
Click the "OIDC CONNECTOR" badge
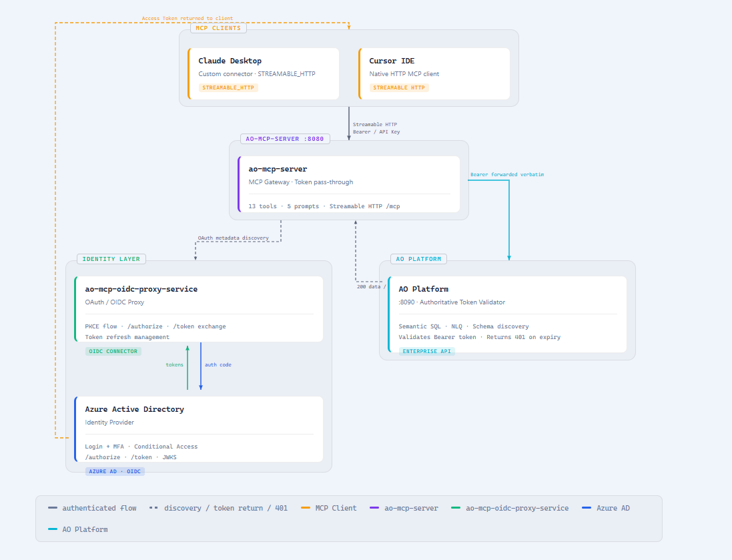[x=113, y=351]
